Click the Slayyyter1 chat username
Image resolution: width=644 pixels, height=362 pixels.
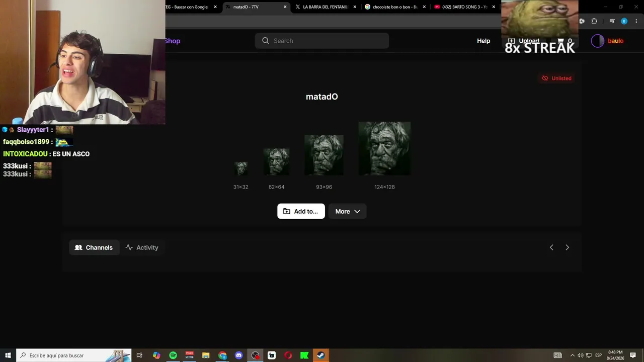click(x=33, y=130)
